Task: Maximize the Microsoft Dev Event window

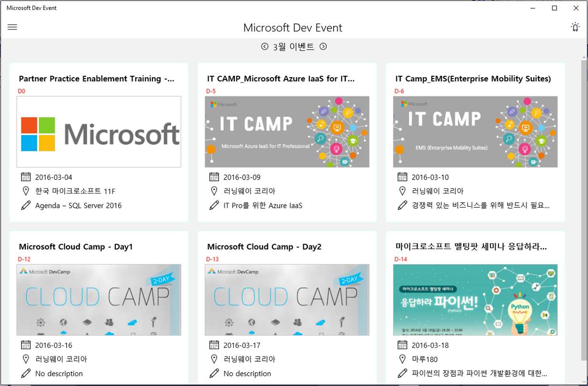Action: (x=554, y=8)
